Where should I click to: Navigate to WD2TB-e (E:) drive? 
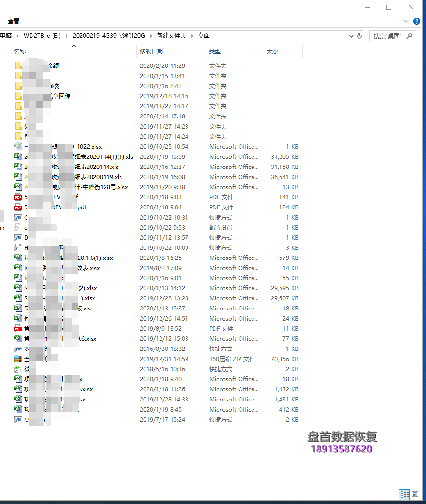point(42,36)
